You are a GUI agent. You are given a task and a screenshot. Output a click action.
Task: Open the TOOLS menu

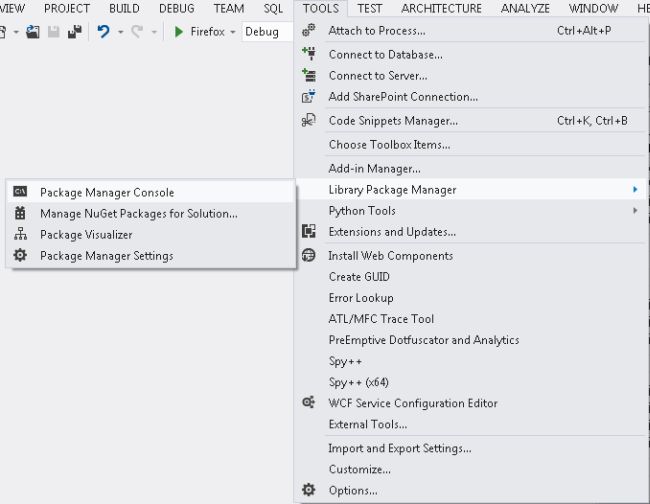pyautogui.click(x=320, y=8)
